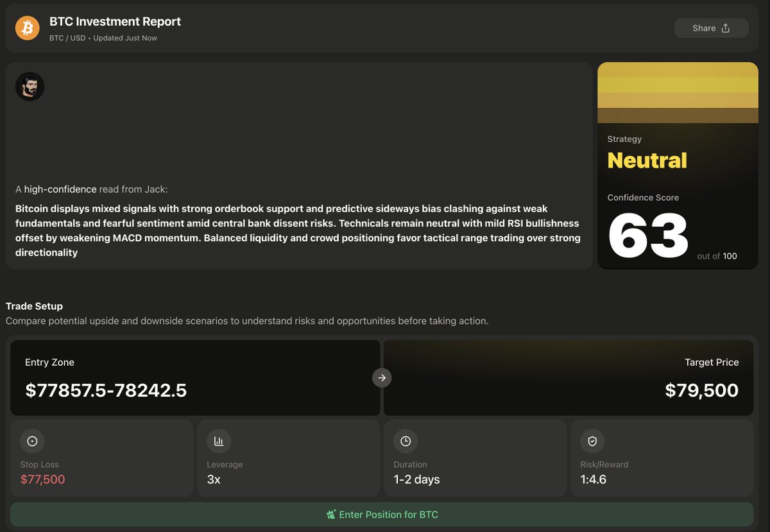The height and width of the screenshot is (532, 770).
Task: Click the Target Price label
Action: [712, 363]
